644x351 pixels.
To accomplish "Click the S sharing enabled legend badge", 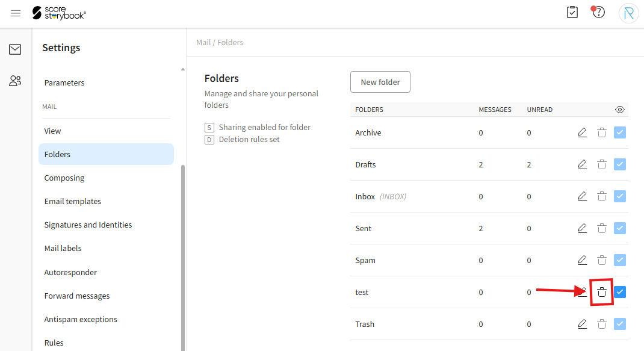I will point(209,128).
